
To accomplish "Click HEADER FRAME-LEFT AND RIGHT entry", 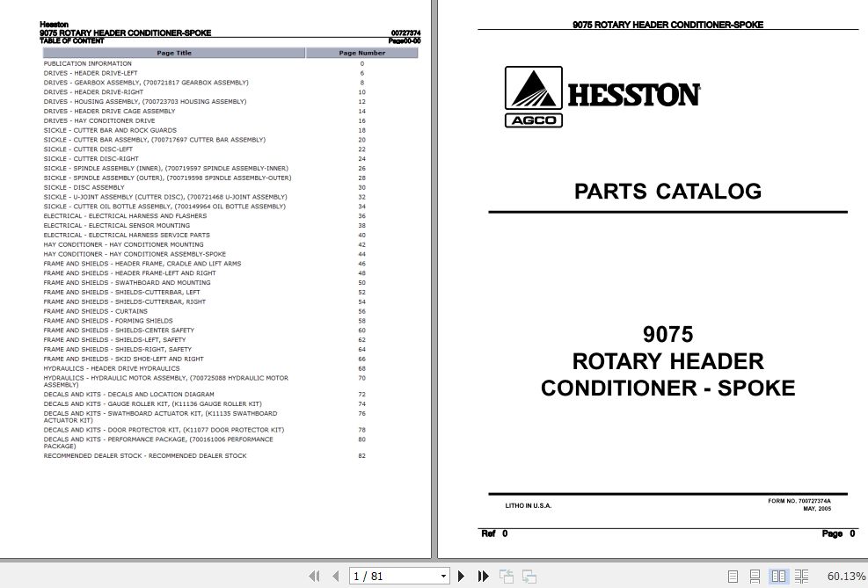I will point(129,273).
